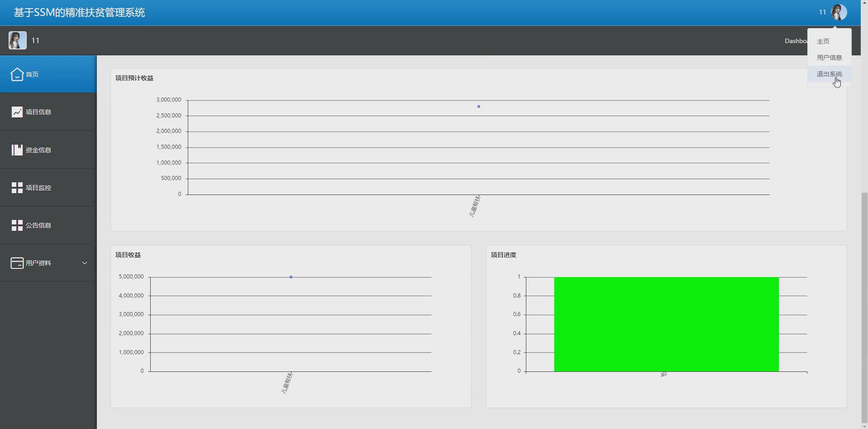This screenshot has height=429, width=868.
Task: Click the icon beside 资金信息
Action: (x=17, y=150)
